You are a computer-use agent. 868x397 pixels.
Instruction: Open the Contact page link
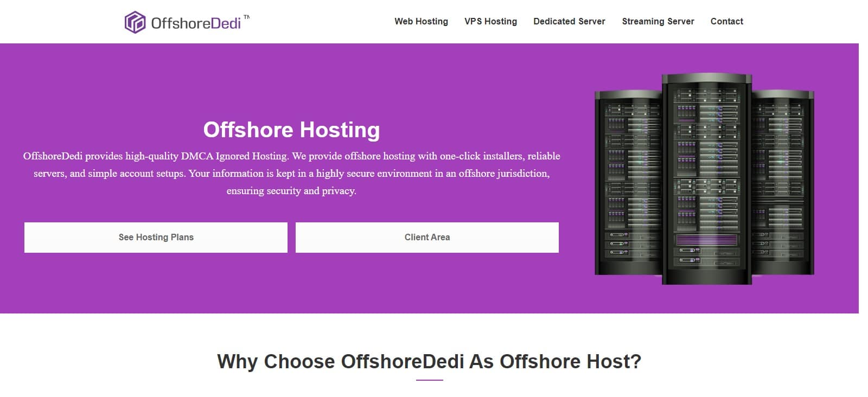(x=727, y=22)
